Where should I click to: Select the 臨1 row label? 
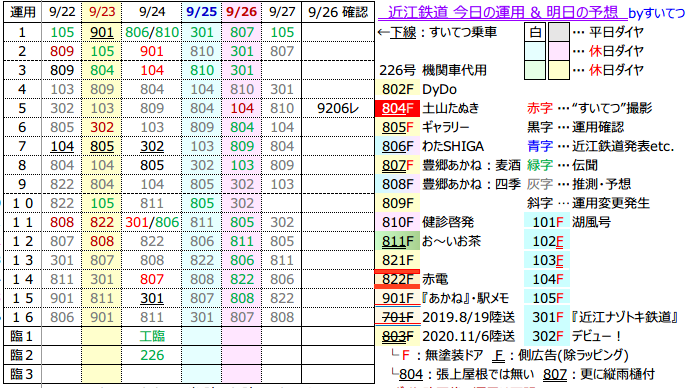click(x=22, y=336)
